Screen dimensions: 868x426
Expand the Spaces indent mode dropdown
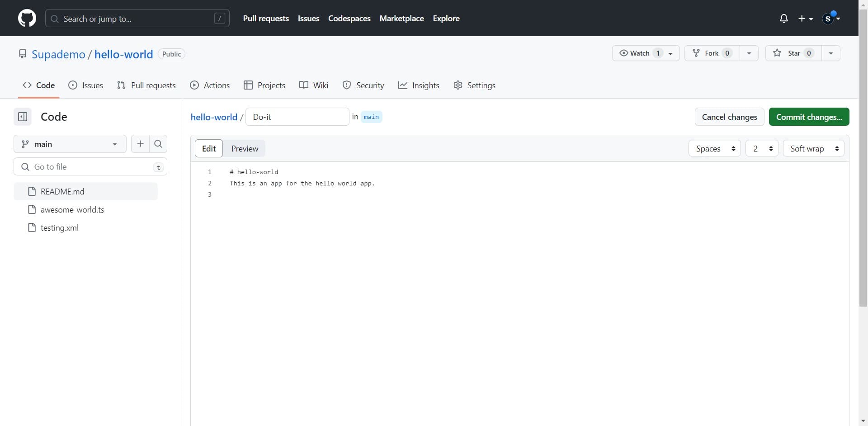pyautogui.click(x=714, y=148)
